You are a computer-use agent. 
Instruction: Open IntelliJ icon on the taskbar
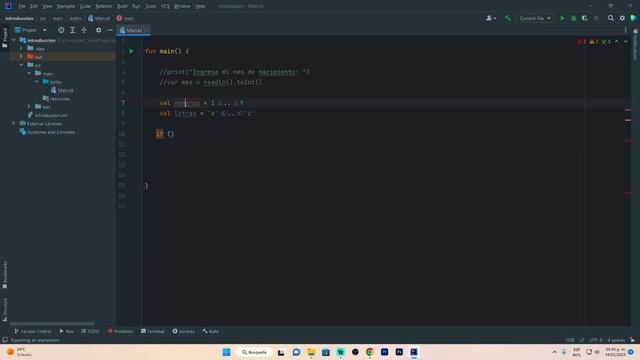point(414,352)
